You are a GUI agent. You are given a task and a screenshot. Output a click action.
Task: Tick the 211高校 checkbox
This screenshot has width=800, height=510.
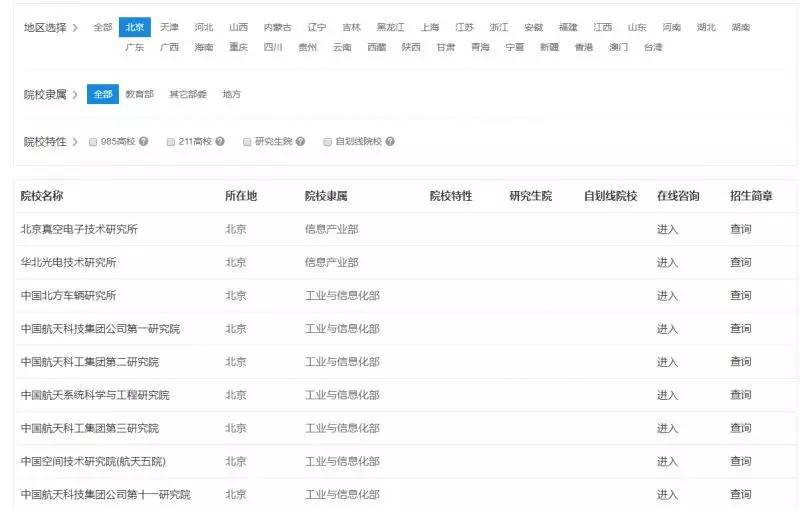(x=171, y=142)
